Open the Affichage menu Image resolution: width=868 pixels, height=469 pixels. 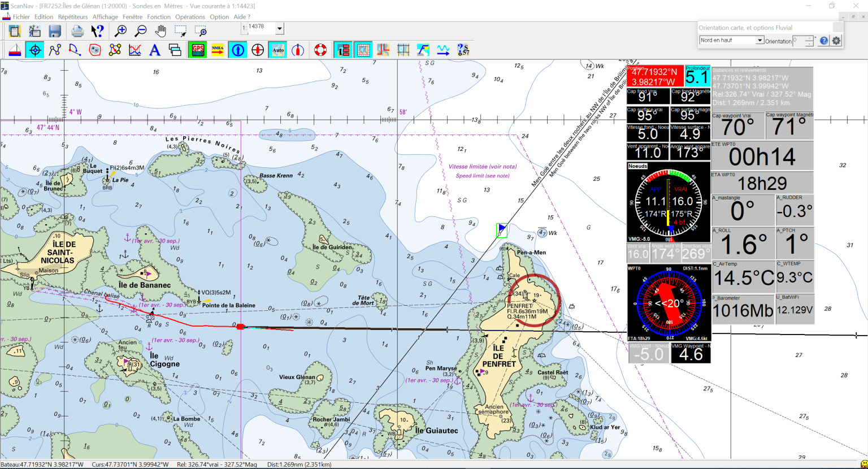pyautogui.click(x=105, y=17)
